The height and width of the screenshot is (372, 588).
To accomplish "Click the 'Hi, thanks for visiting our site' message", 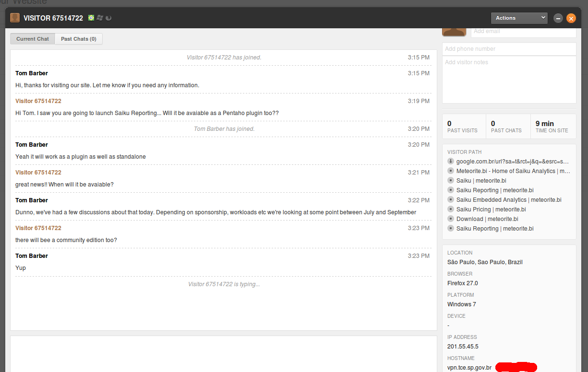I will [x=107, y=85].
